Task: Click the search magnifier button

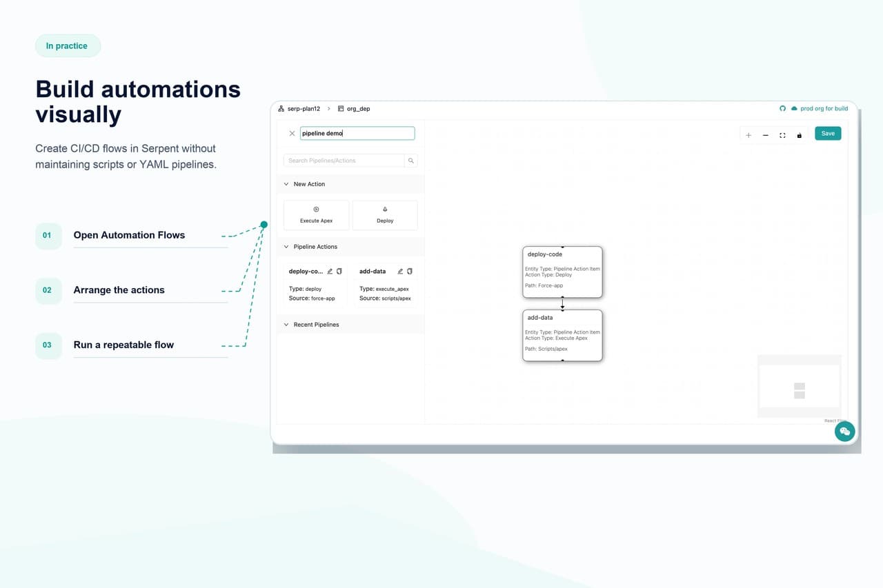Action: click(x=411, y=161)
